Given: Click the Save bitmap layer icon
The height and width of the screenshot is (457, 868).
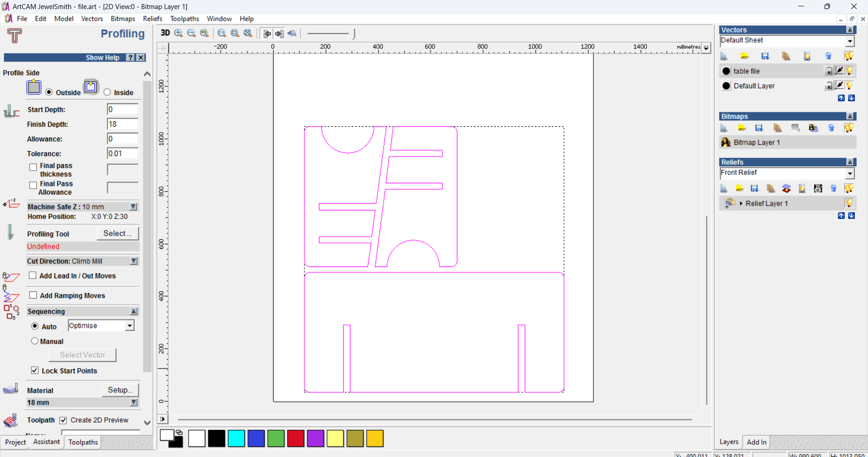Looking at the screenshot, I should tap(759, 128).
